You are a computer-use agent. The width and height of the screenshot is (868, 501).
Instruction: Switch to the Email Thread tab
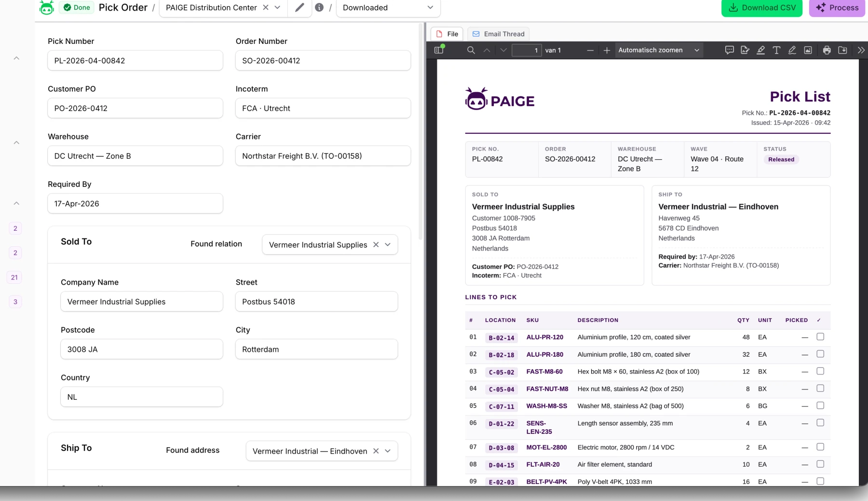(x=498, y=34)
